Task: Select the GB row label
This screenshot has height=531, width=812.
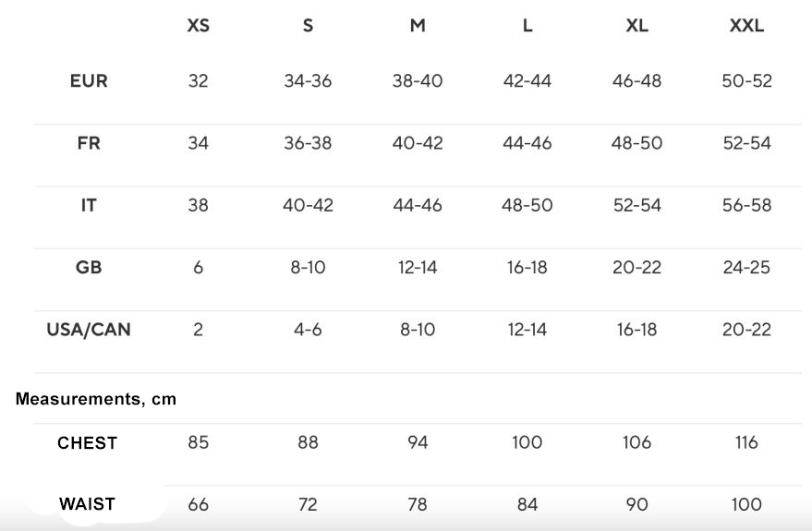Action: pos(89,268)
